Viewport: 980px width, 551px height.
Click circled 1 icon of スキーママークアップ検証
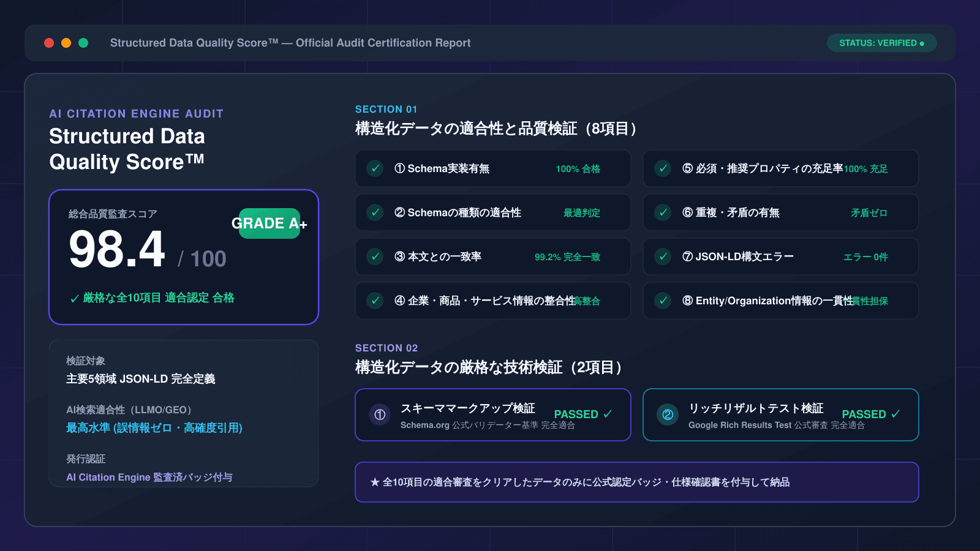380,414
